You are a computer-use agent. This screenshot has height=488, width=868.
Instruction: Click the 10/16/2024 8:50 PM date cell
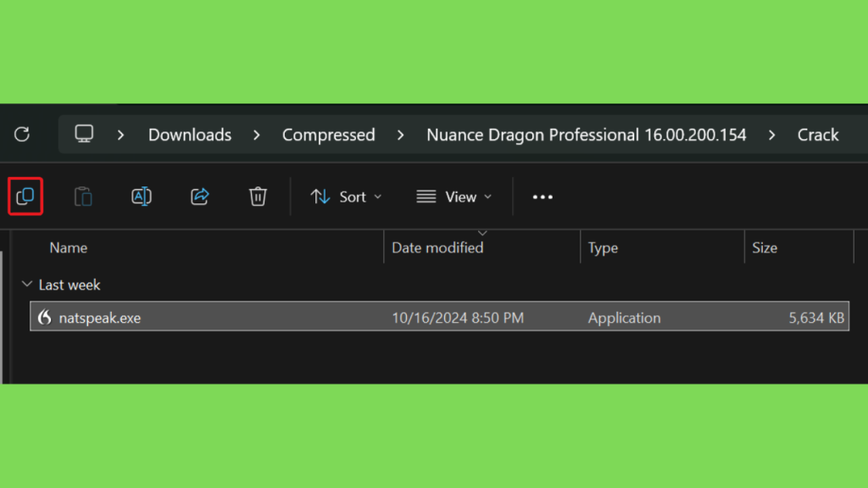[x=458, y=319]
